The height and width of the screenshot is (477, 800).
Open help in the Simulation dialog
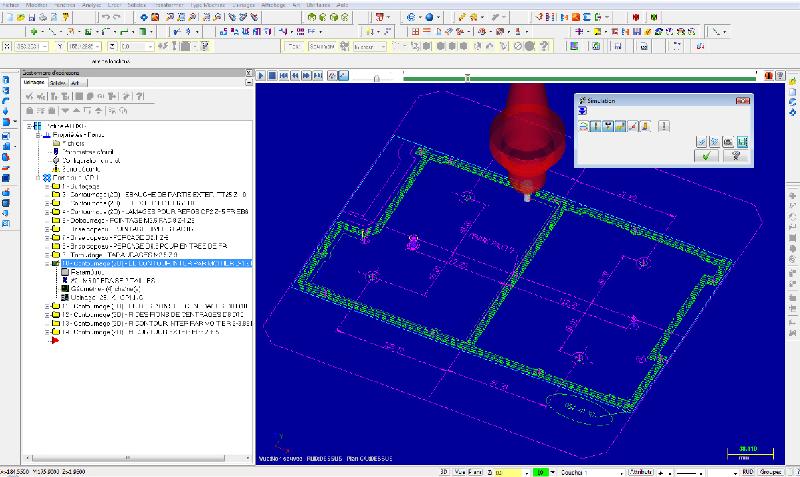(736, 156)
